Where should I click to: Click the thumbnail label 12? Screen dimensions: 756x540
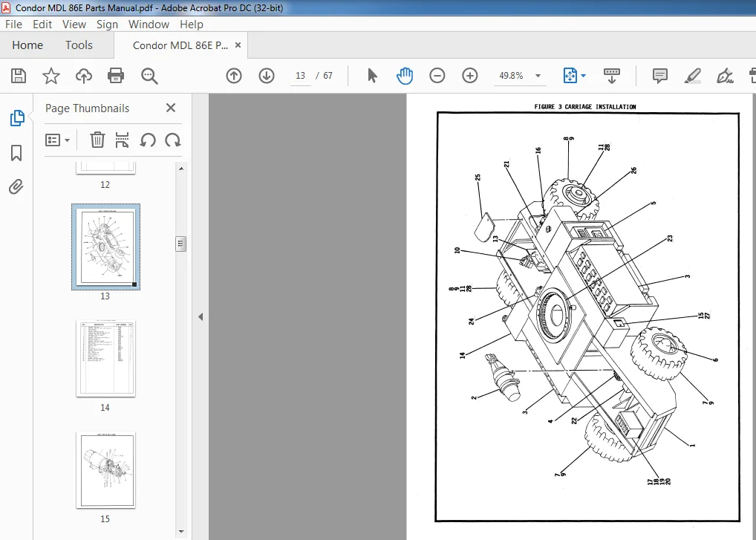(x=105, y=185)
